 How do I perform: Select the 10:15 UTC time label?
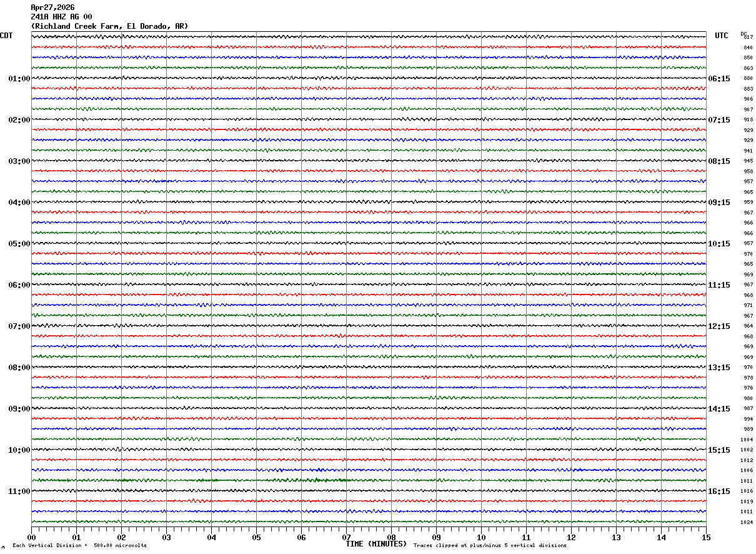(x=719, y=244)
